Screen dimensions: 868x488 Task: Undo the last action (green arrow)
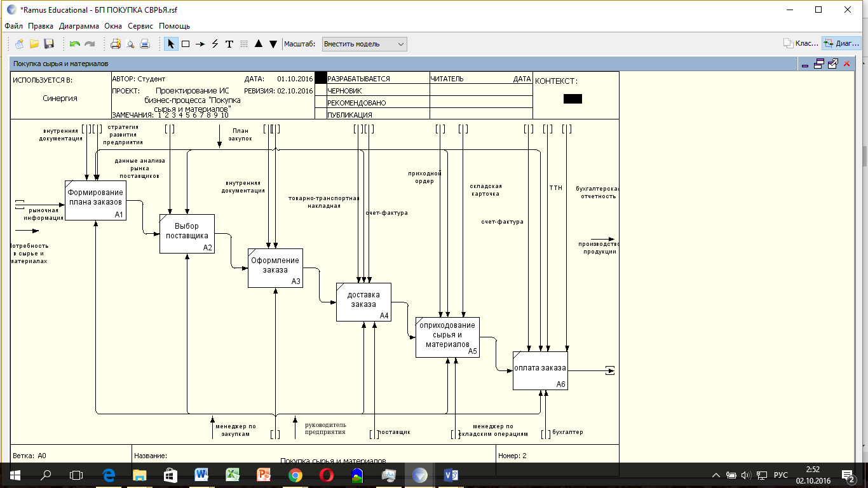tap(75, 44)
